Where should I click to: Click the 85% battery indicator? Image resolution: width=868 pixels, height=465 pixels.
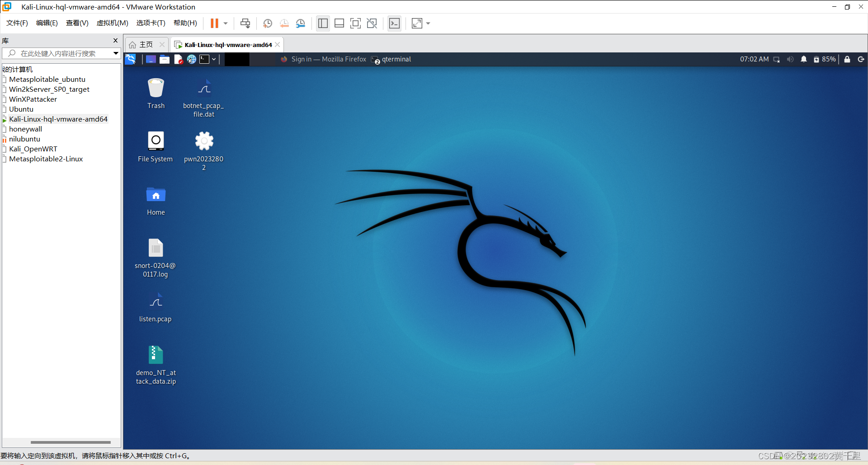(825, 59)
